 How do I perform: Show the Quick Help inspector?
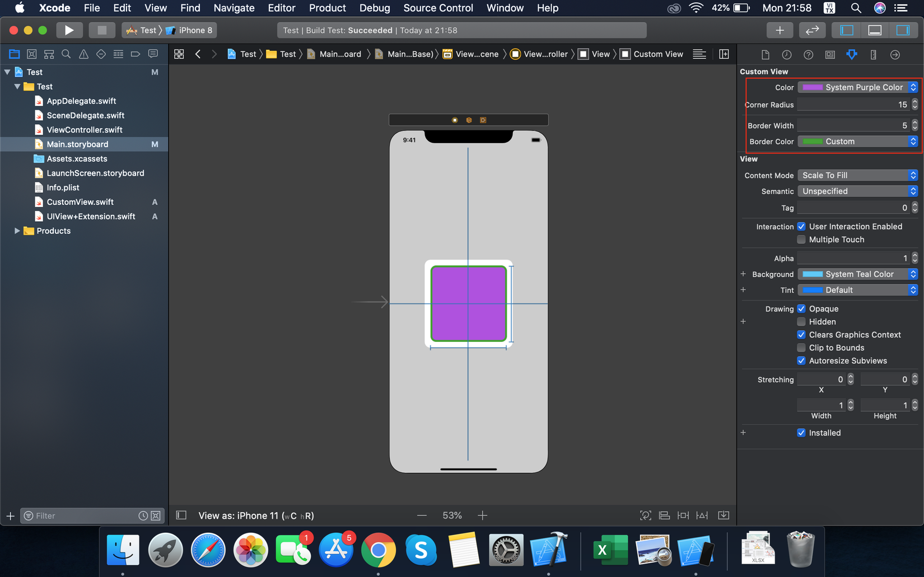click(x=808, y=54)
